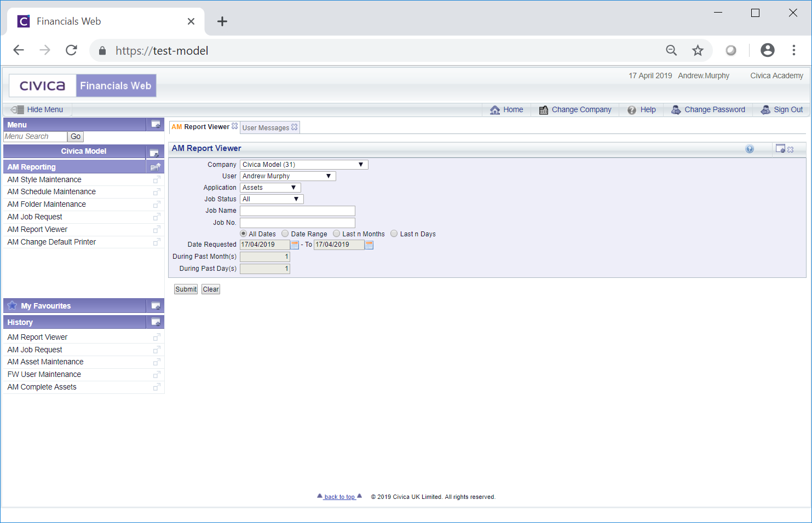Click the Home icon link

click(x=506, y=109)
